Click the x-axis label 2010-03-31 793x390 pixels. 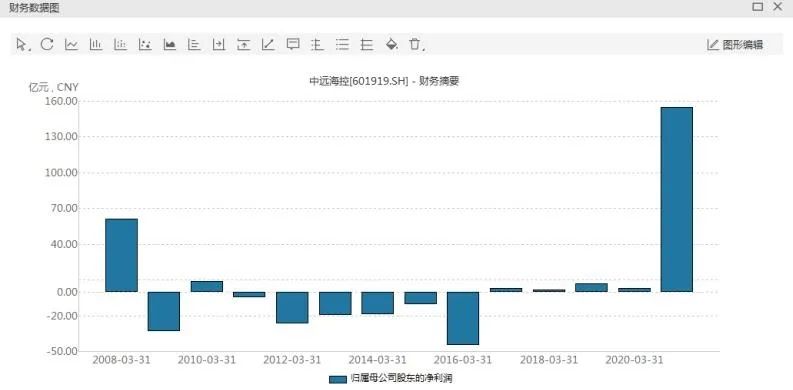207,360
